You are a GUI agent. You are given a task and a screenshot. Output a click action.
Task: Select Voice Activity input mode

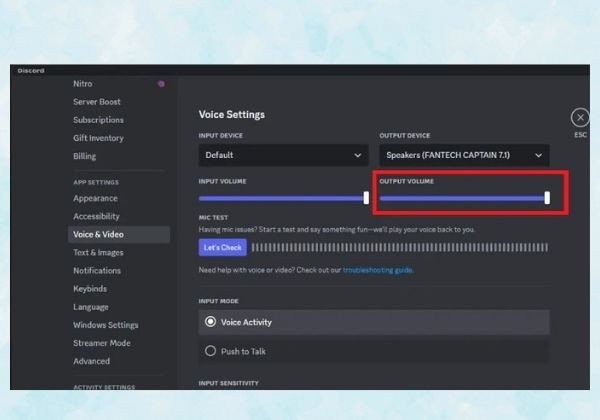coord(374,322)
